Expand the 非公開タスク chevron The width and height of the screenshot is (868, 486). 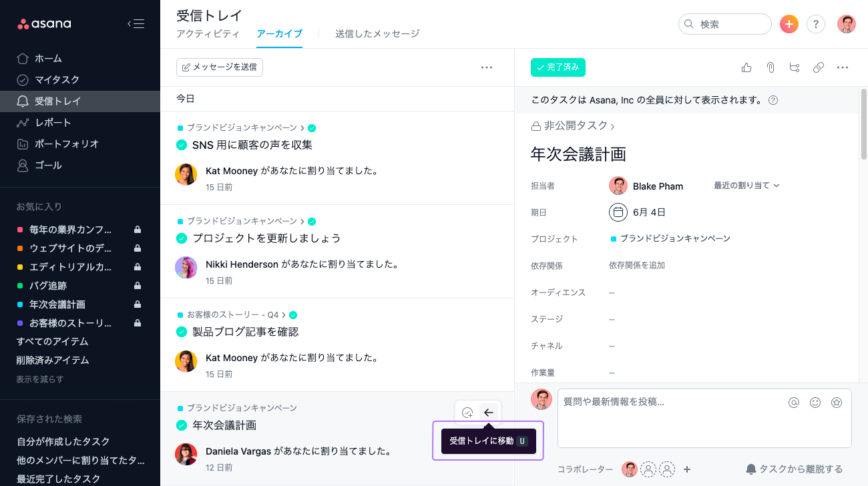(612, 126)
